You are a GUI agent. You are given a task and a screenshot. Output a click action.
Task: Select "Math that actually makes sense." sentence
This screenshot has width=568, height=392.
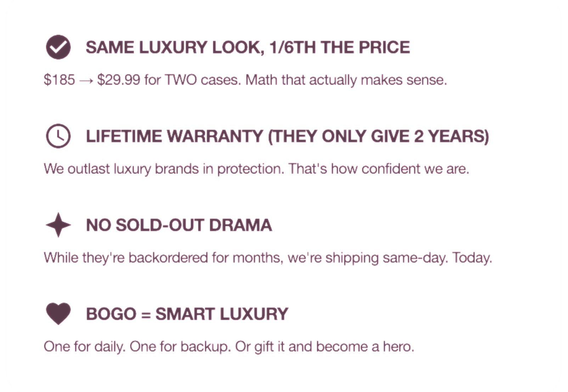[x=346, y=80]
